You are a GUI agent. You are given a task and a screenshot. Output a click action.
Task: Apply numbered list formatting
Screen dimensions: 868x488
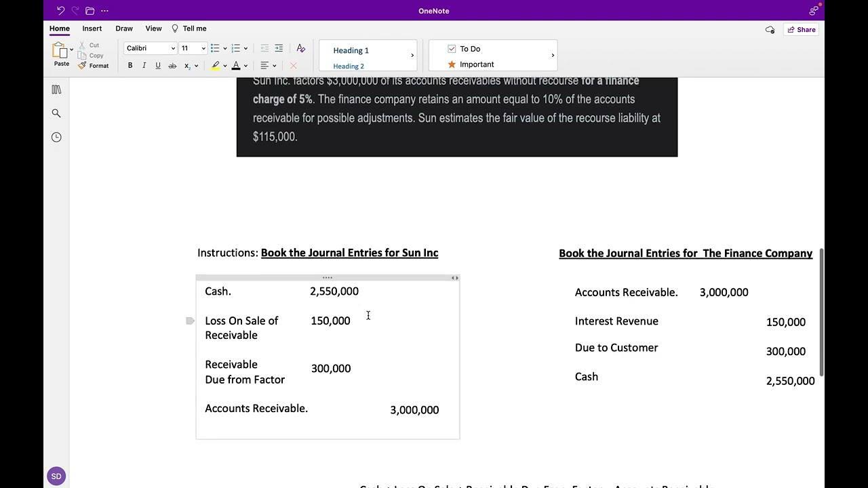point(235,48)
